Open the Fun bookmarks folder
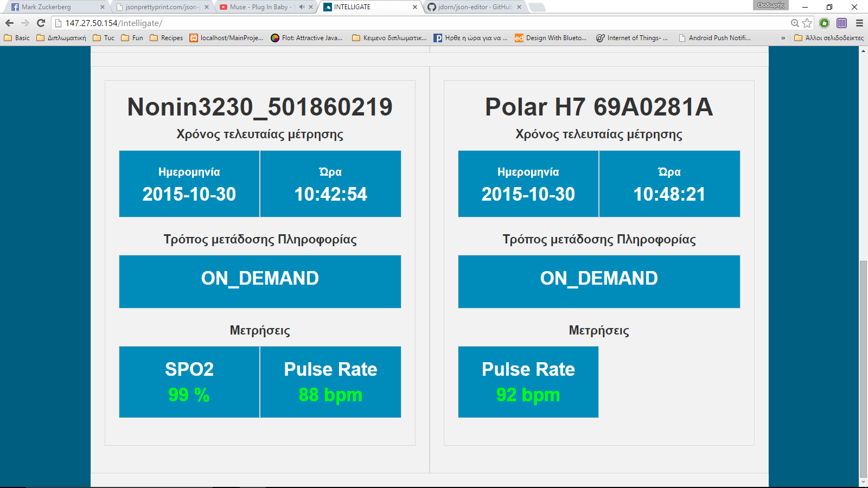 click(x=132, y=38)
